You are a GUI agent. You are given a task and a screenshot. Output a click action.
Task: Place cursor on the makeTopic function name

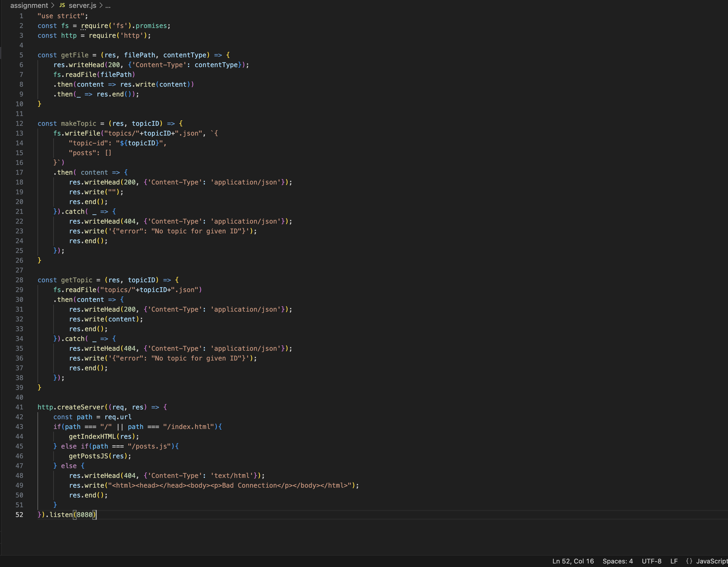pos(78,123)
